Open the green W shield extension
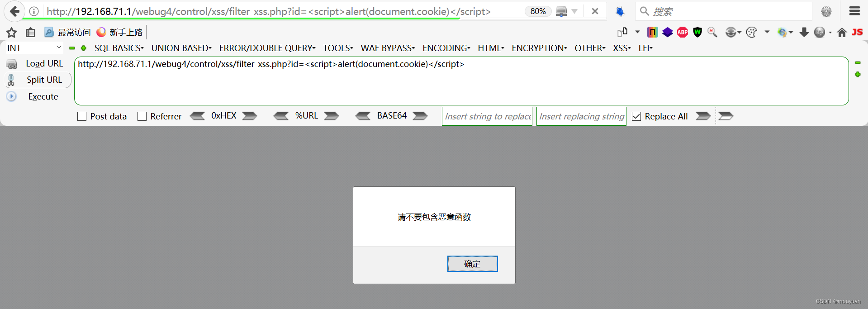The width and height of the screenshot is (868, 309). click(697, 32)
